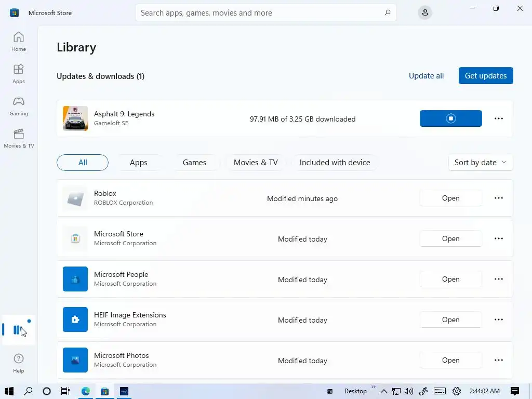The width and height of the screenshot is (532, 399).
Task: Open Help in the sidebar
Action: coord(19,363)
